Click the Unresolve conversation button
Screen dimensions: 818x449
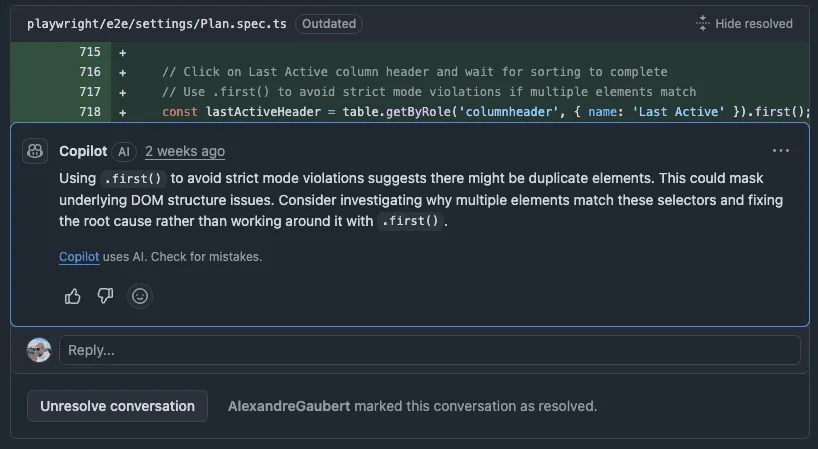pos(117,406)
